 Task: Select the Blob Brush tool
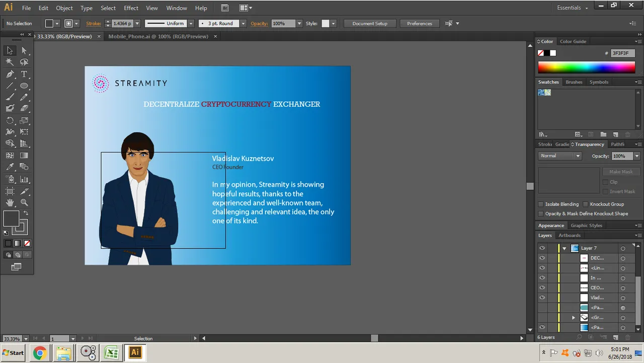coord(10,108)
